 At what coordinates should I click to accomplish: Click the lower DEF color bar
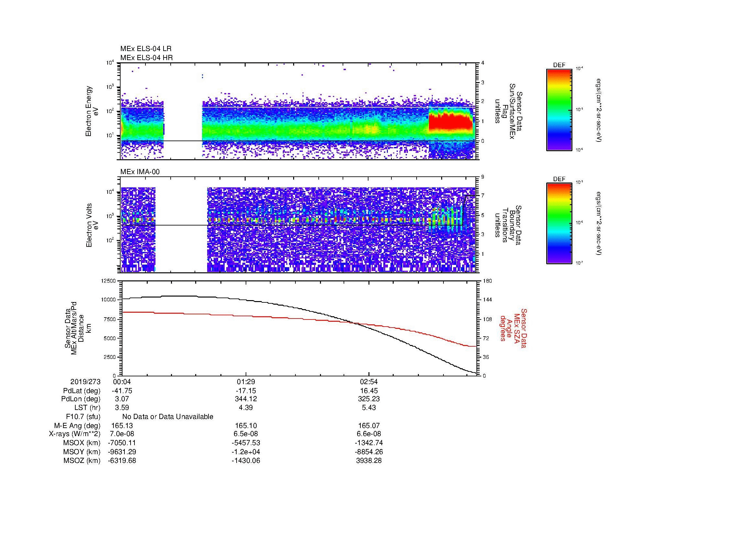point(559,224)
